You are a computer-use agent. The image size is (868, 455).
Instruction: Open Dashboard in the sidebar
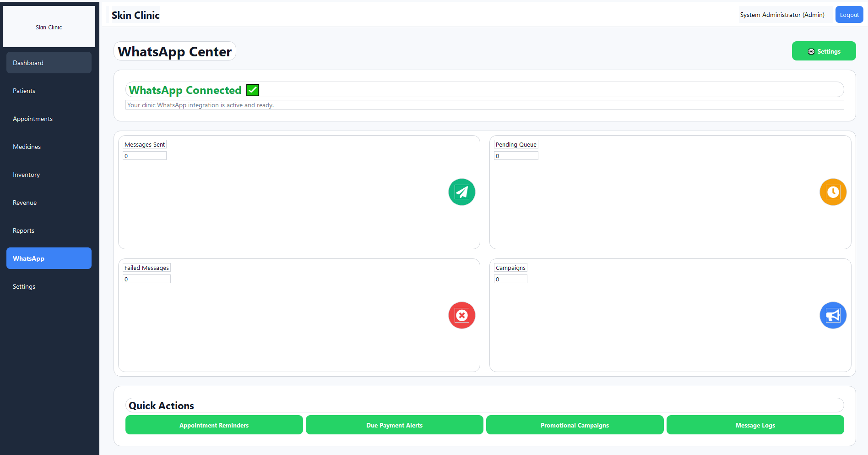(49, 63)
